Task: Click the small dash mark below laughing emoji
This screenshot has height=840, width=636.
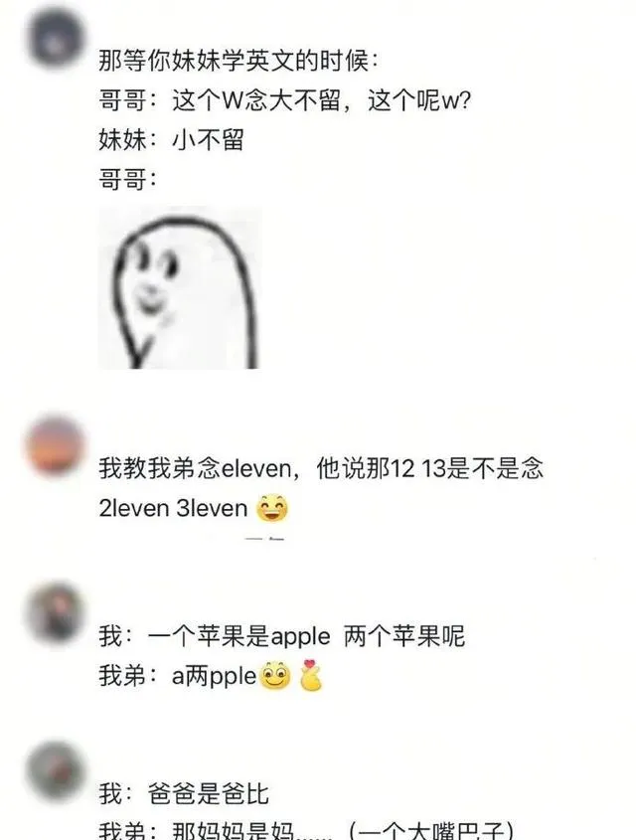Action: pos(264,538)
